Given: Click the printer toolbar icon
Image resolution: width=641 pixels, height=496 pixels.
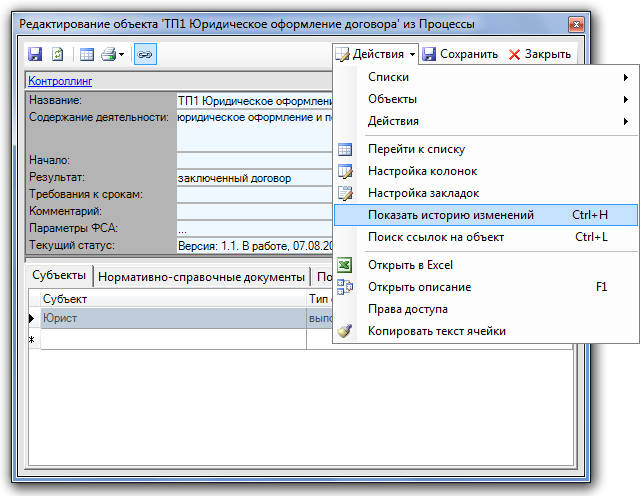Looking at the screenshot, I should 108,54.
